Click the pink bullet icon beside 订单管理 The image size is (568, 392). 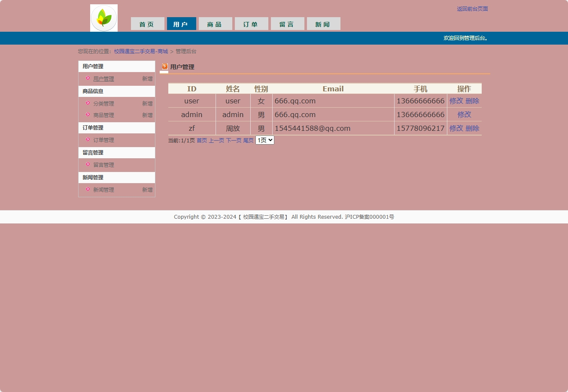(x=88, y=139)
